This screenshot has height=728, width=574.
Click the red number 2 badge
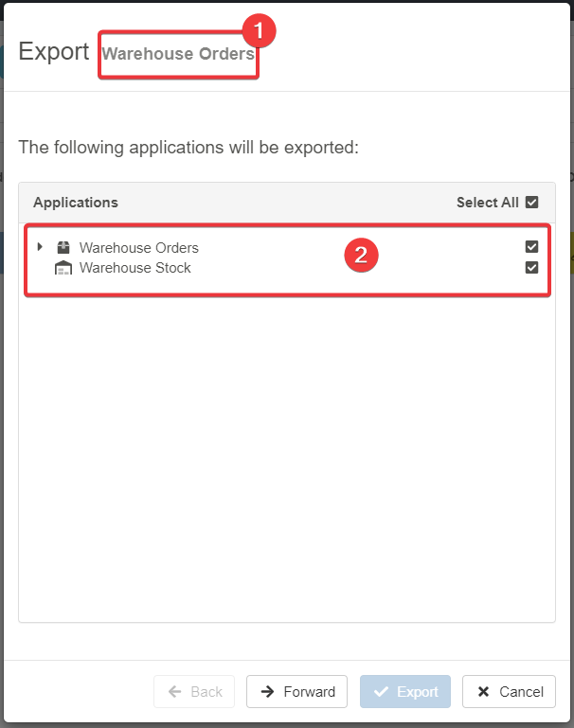coord(361,256)
